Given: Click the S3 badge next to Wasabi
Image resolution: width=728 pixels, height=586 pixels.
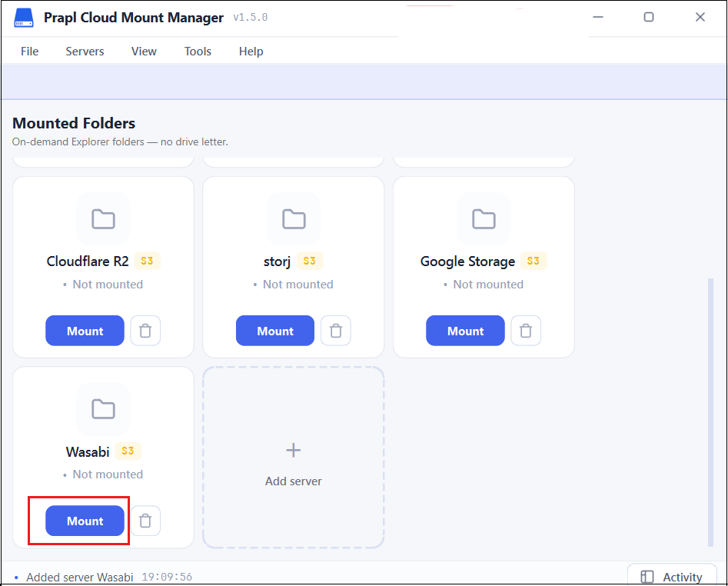Looking at the screenshot, I should 128,451.
